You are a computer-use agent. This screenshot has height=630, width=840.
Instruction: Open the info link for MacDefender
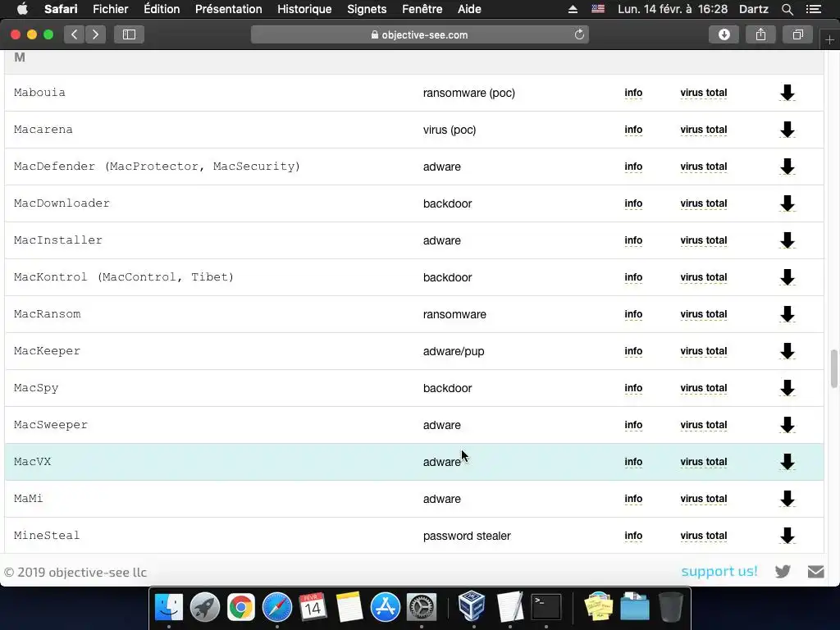tap(633, 167)
